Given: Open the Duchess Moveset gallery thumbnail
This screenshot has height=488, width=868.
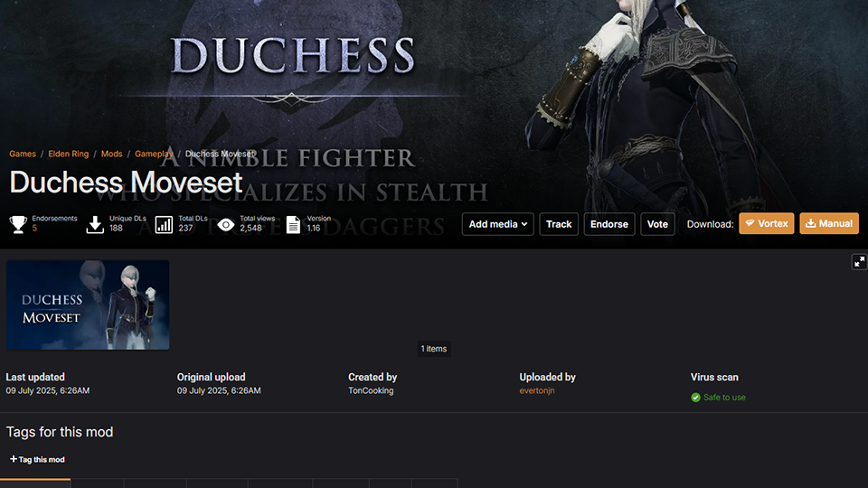Looking at the screenshot, I should click(x=88, y=305).
